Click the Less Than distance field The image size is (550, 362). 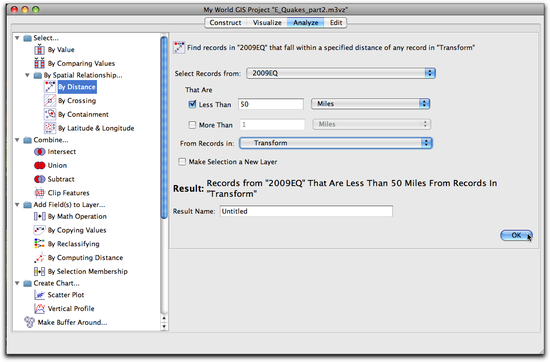[271, 104]
